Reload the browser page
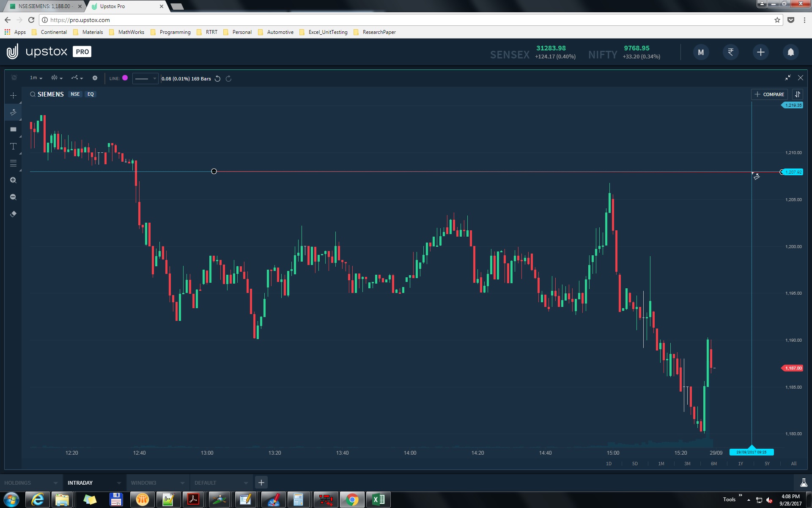Screen dimensions: 812x508 point(31,20)
